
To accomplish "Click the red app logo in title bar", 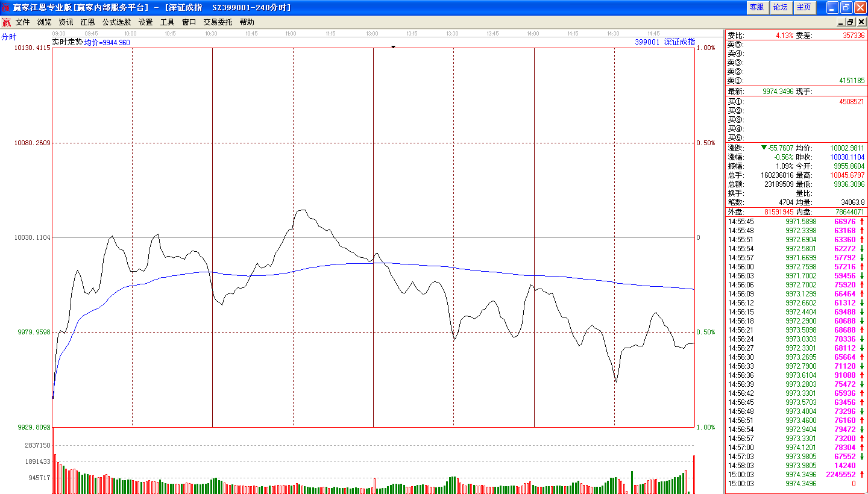I will [x=6, y=7].
